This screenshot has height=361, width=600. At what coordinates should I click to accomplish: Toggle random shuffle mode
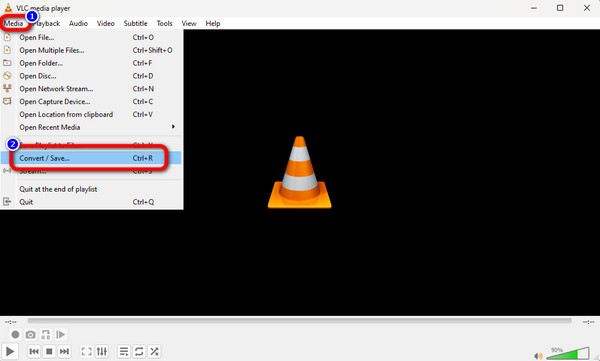[154, 351]
